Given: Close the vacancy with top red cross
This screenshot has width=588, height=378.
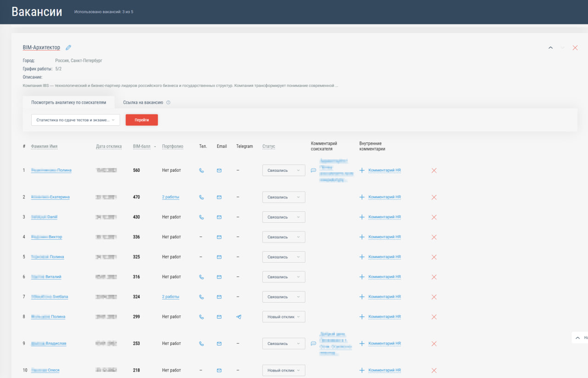Looking at the screenshot, I should click(x=575, y=48).
